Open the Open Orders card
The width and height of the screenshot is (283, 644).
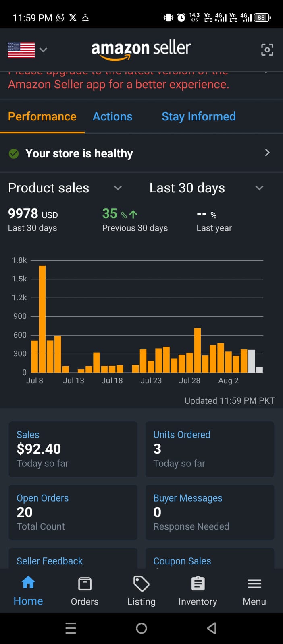click(73, 512)
